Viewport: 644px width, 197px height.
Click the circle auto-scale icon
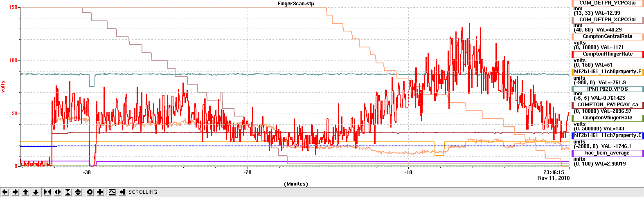[x=90, y=192]
